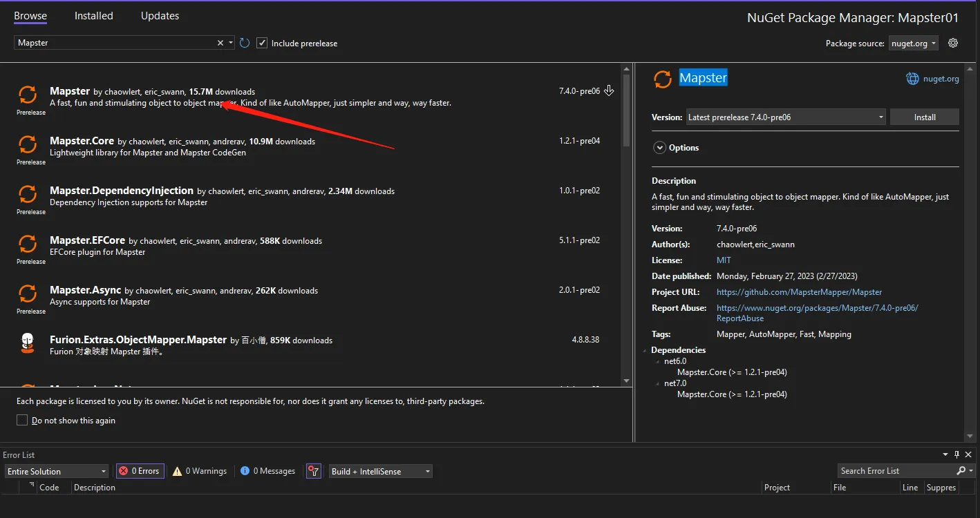Click the Suppression State column header
980x518 pixels.
point(941,488)
